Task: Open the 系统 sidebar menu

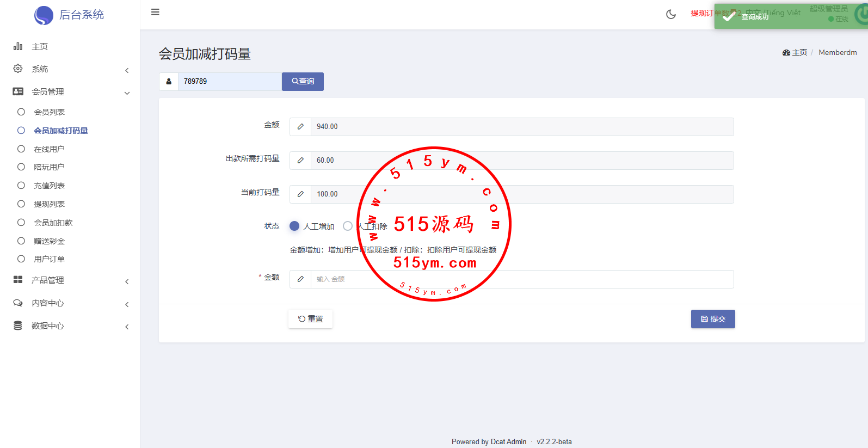Action: click(40, 69)
